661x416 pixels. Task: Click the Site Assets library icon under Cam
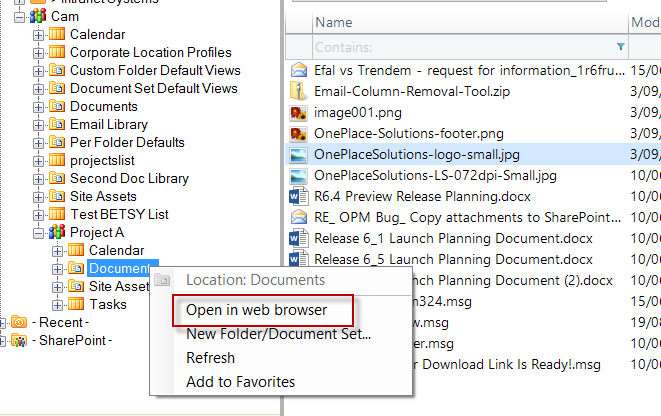57,197
